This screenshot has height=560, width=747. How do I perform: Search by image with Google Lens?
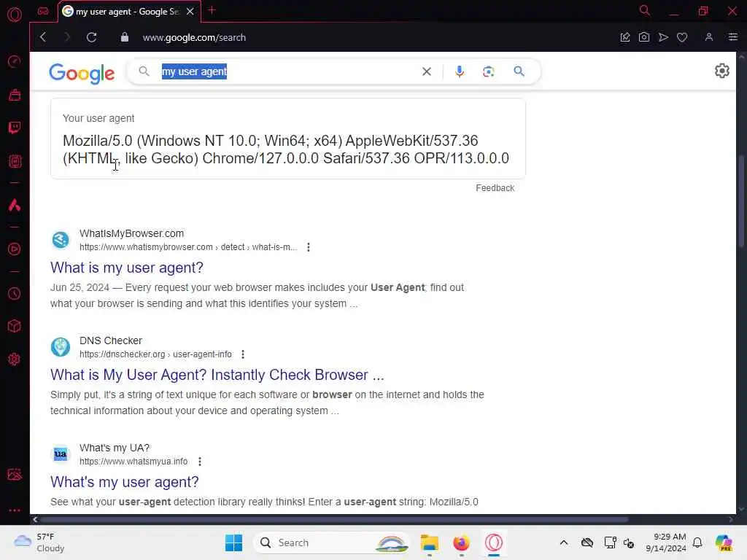tap(488, 71)
